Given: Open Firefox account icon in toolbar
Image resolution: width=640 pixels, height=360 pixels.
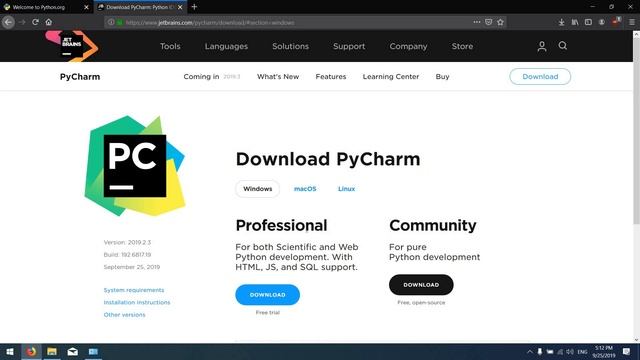Looking at the screenshot, I should 602,22.
